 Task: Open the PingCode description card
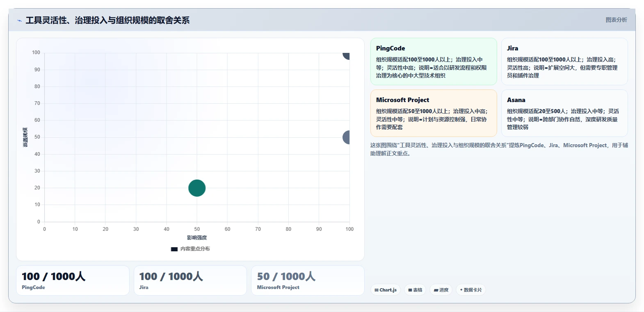[434, 61]
